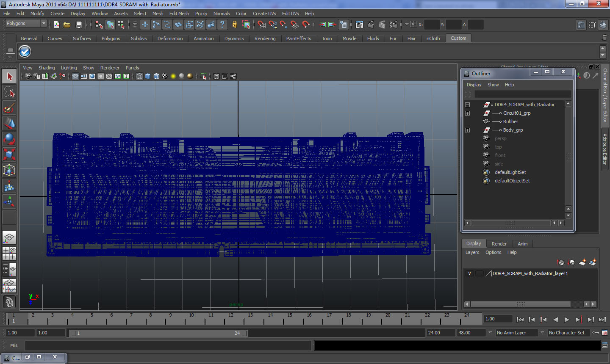Click Select by hierarchy mode icon
The width and height of the screenshot is (610, 364).
point(99,25)
